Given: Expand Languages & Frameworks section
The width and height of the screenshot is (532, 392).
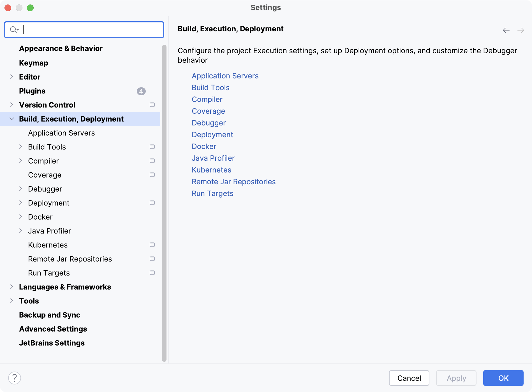Looking at the screenshot, I should (11, 287).
